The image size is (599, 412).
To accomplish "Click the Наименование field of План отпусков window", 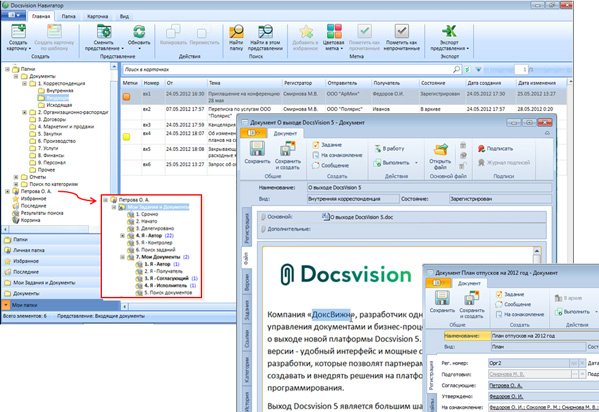I will pyautogui.click(x=544, y=336).
